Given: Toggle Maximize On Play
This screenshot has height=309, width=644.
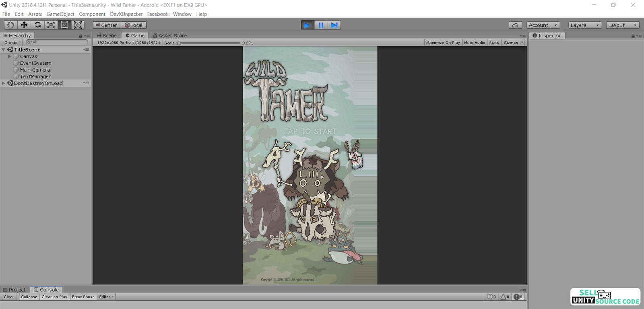Looking at the screenshot, I should pos(443,43).
